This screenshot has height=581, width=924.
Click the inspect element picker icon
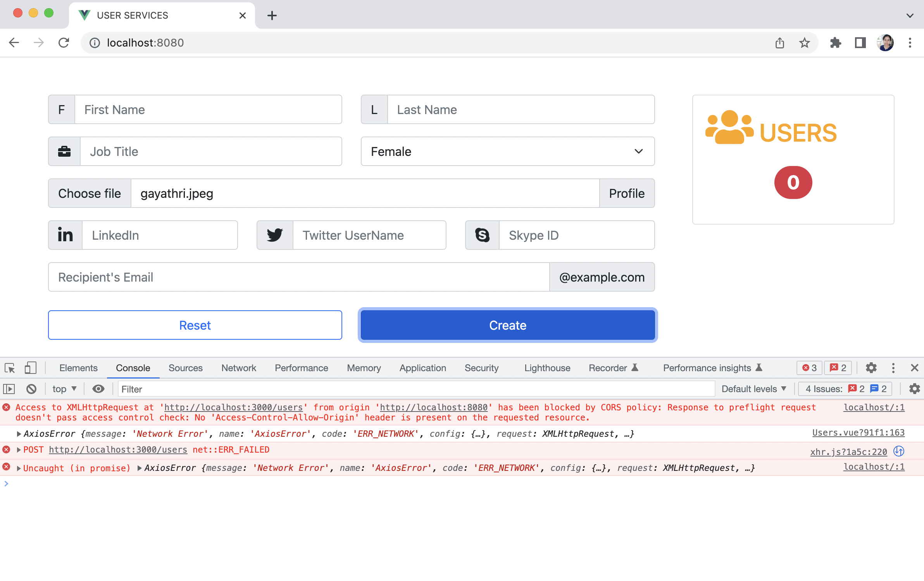point(10,368)
